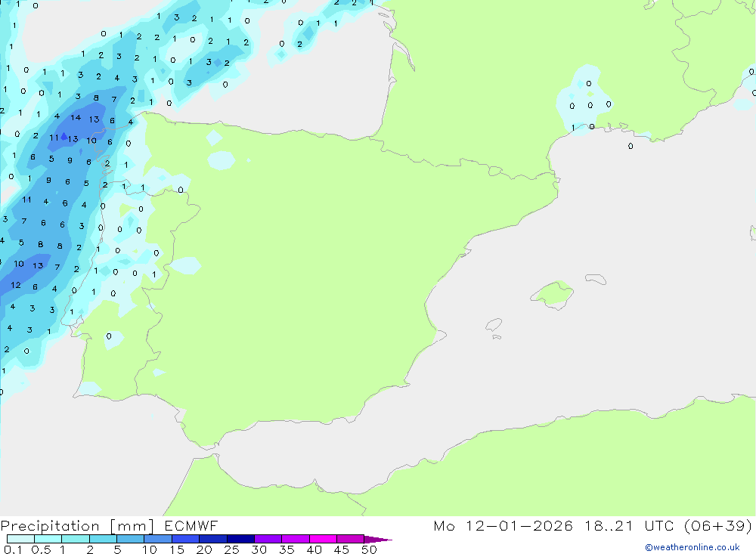Click the 25–30 mm dark navy swatch
The height and width of the screenshot is (554, 756).
240,539
